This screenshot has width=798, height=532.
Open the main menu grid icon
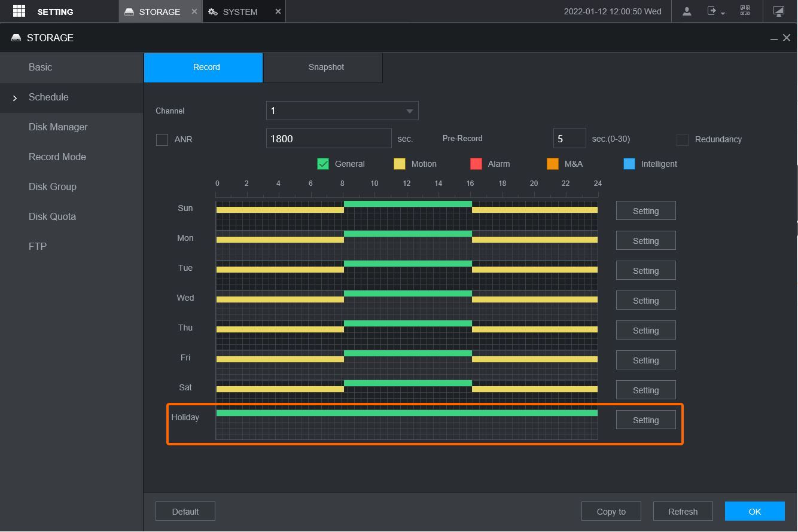pyautogui.click(x=19, y=11)
